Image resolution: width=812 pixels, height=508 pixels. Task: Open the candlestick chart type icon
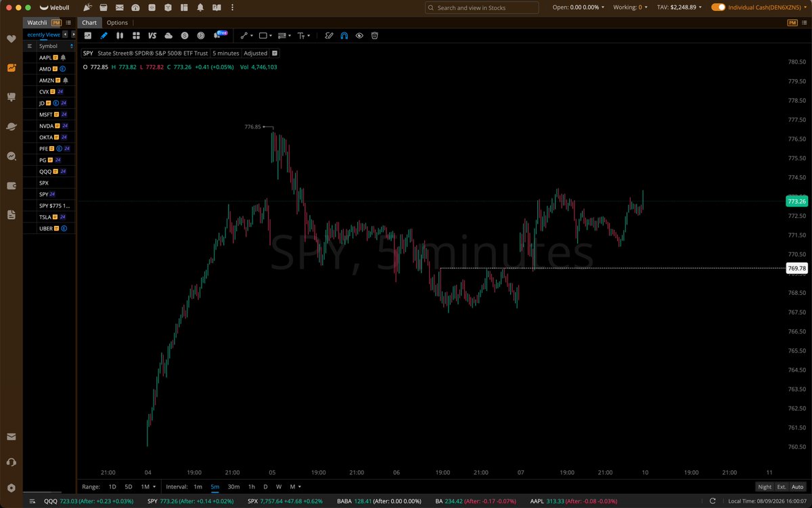click(120, 35)
